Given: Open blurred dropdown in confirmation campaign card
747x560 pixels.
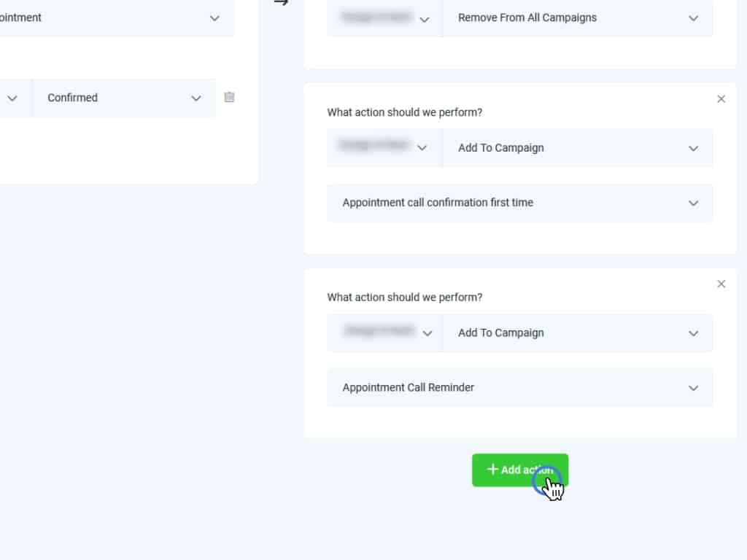Looking at the screenshot, I should pyautogui.click(x=384, y=148).
